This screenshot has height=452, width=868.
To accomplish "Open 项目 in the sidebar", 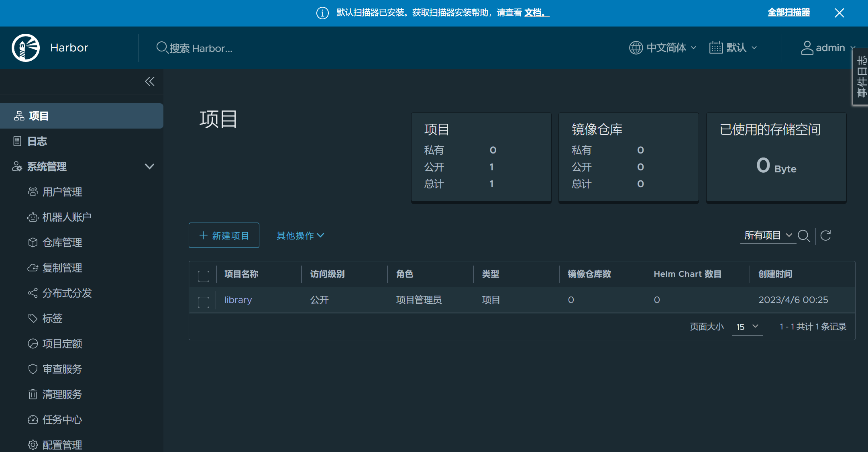I will coord(82,116).
